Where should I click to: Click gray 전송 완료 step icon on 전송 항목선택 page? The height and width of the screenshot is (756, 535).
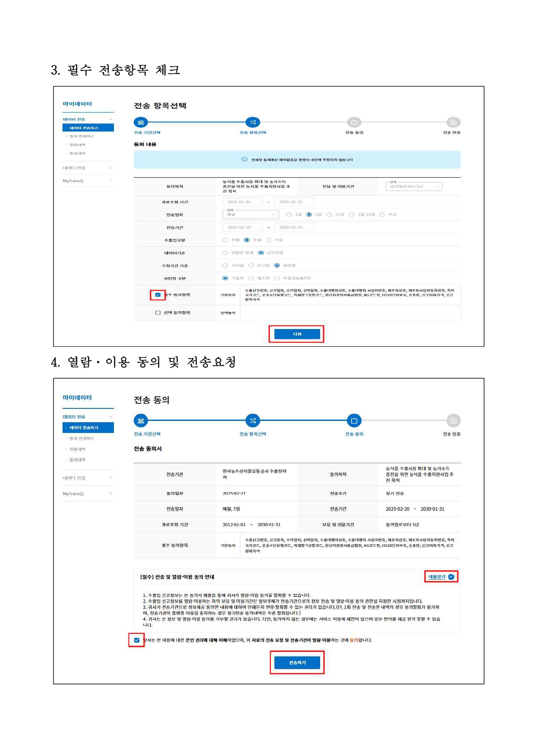click(453, 122)
